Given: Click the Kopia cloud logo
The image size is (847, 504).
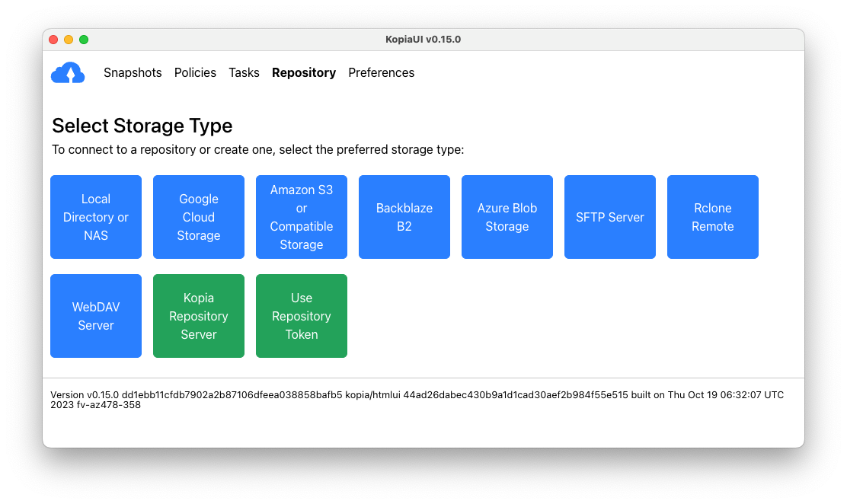Looking at the screenshot, I should [68, 72].
